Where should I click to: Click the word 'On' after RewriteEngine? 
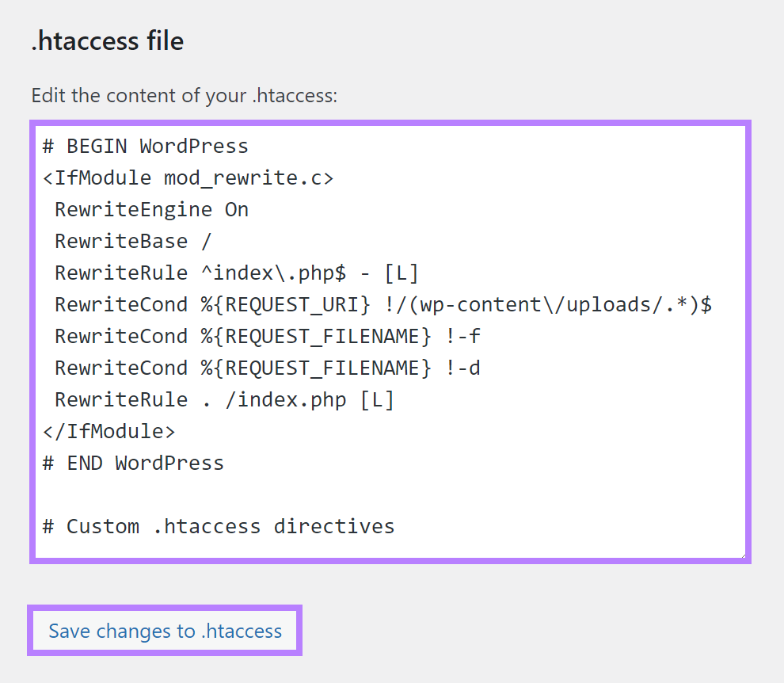point(236,210)
